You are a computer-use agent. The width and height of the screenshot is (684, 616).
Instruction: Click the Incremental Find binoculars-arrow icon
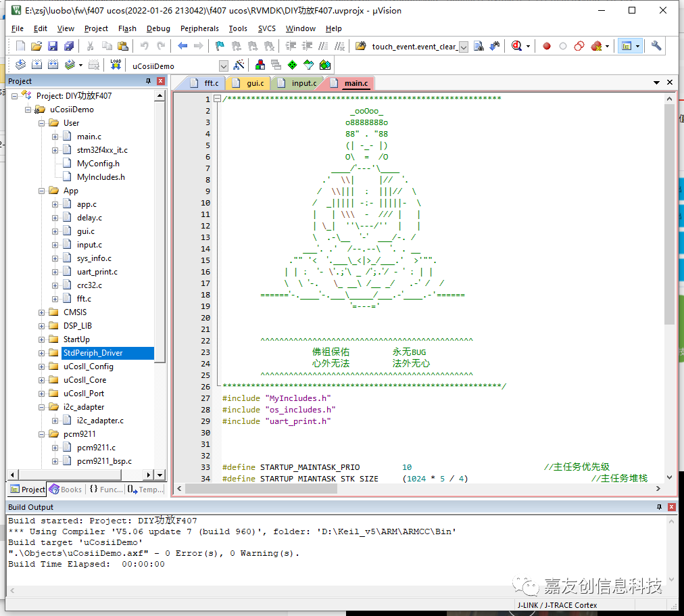point(495,46)
